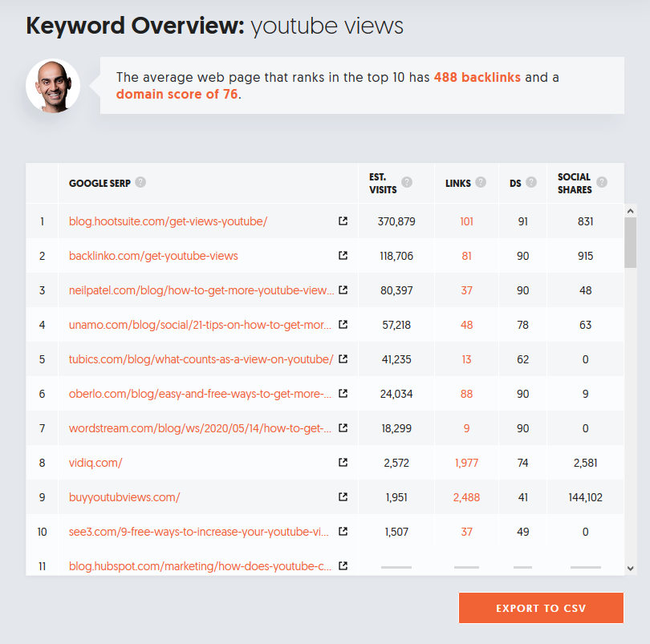Open the blog.hubspot.com marketing result link
Screen dimensions: 650x644
pos(200,566)
